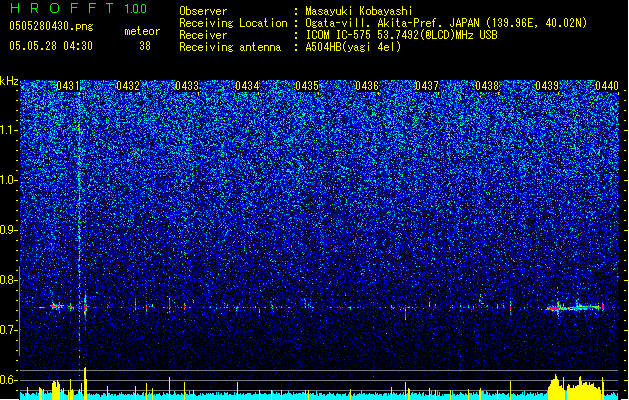
Task: Click the 0.7 frequency axis label
Action: [x=8, y=330]
